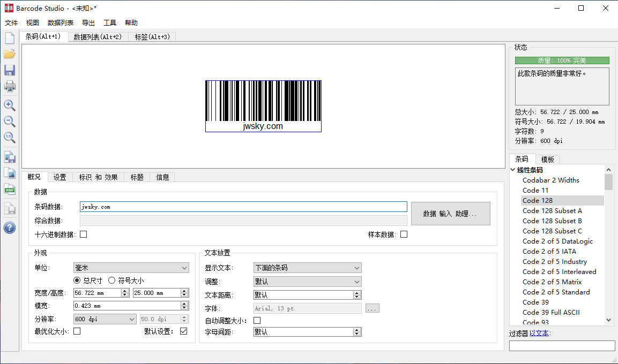The width and height of the screenshot is (618, 364).
Task: Open the 单位 dropdown showing 毫米
Action: coord(131,268)
